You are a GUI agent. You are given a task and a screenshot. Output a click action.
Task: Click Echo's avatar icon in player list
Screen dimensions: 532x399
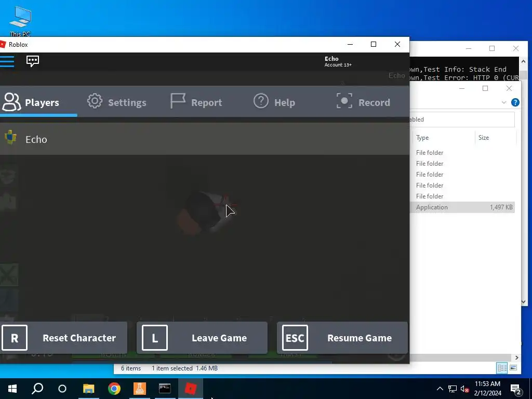click(x=10, y=137)
